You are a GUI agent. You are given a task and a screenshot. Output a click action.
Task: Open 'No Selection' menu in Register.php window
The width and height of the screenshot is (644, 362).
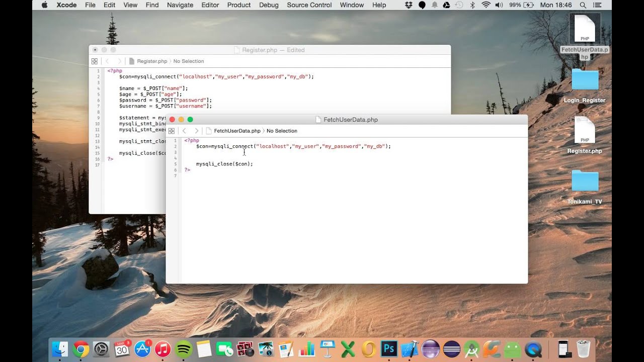[189, 61]
